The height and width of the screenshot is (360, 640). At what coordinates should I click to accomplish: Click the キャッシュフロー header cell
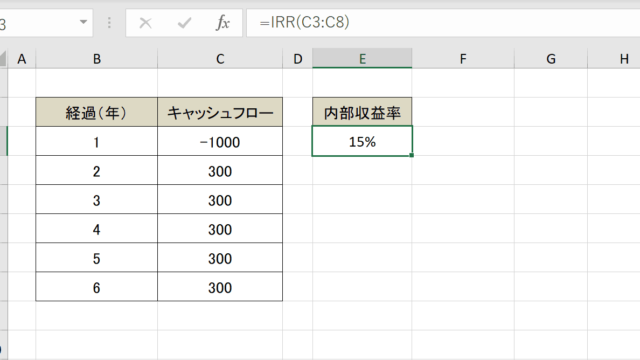pos(220,112)
